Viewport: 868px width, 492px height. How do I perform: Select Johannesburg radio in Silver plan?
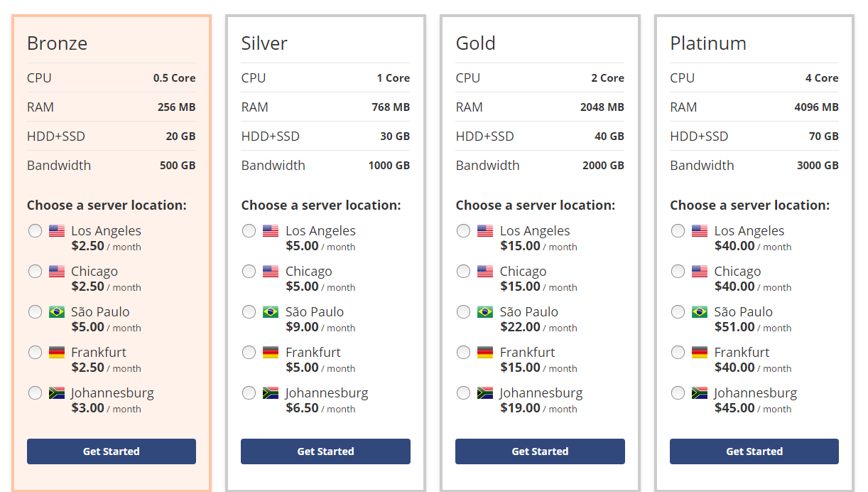pyautogui.click(x=249, y=392)
